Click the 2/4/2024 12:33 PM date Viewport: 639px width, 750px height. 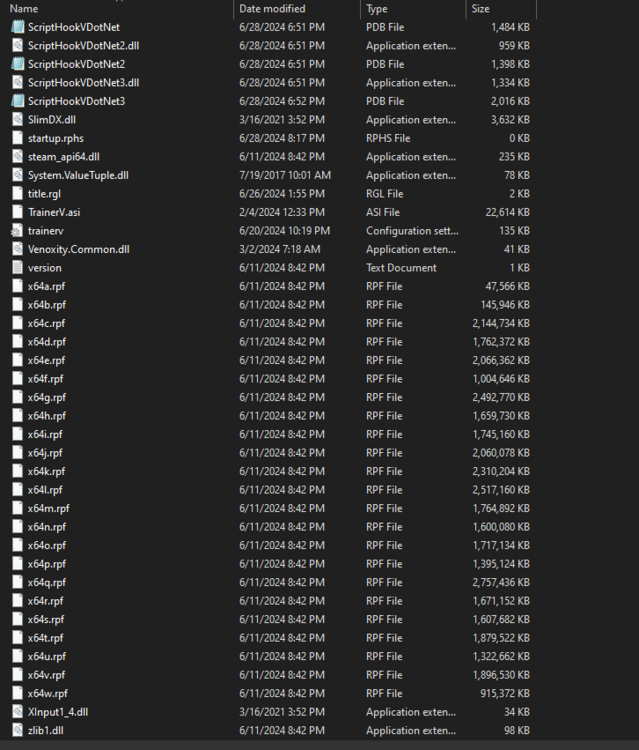point(282,212)
